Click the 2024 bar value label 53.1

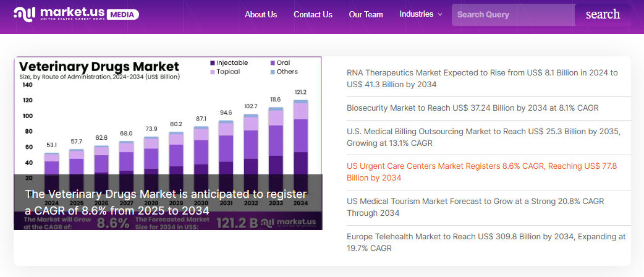(x=52, y=145)
